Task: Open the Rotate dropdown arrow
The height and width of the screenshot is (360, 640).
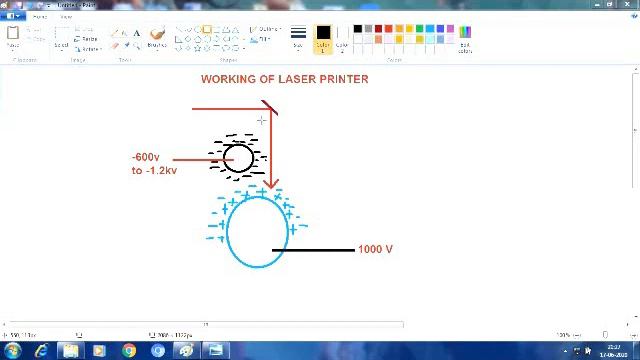Action: [100, 49]
